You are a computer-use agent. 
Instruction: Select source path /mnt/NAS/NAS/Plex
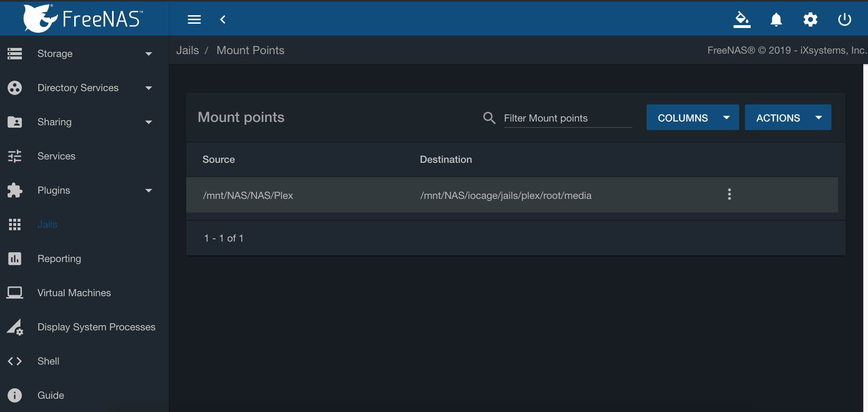(248, 196)
